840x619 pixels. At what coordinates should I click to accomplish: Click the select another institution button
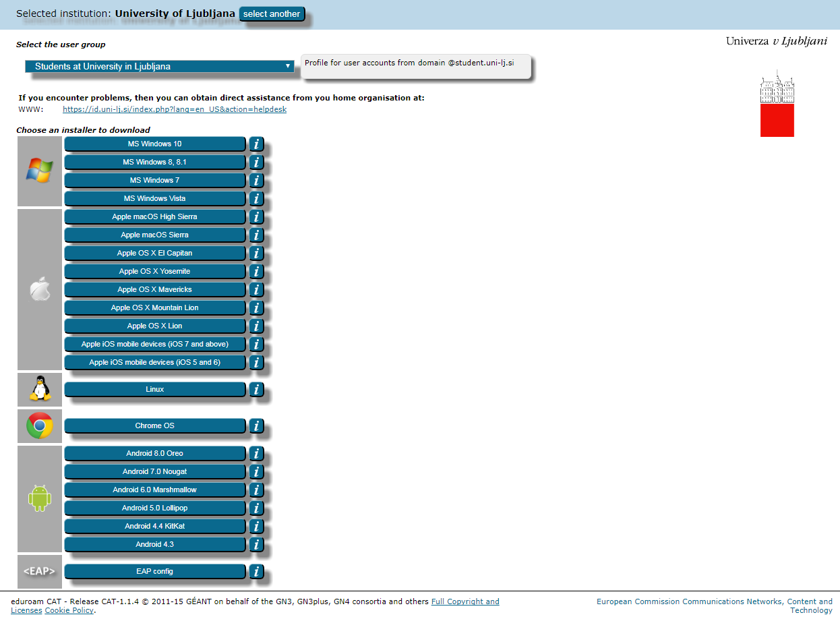272,14
